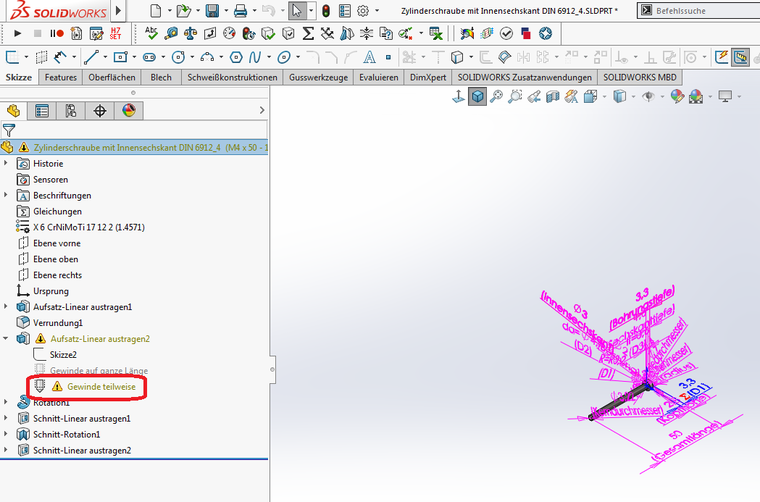
Task: Switch to the DimXpert tab
Action: (x=428, y=77)
